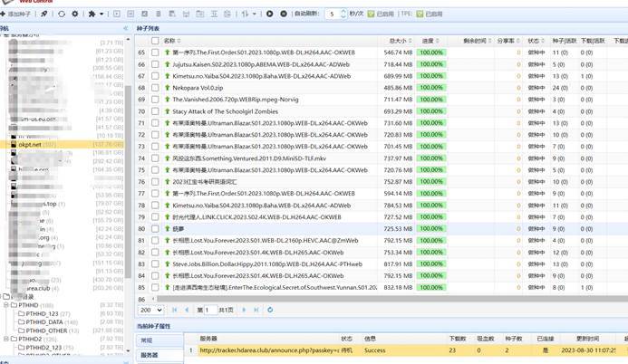Collapse the PTHHD2 tree folder
This screenshot has width=628, height=364.
(x=8, y=339)
